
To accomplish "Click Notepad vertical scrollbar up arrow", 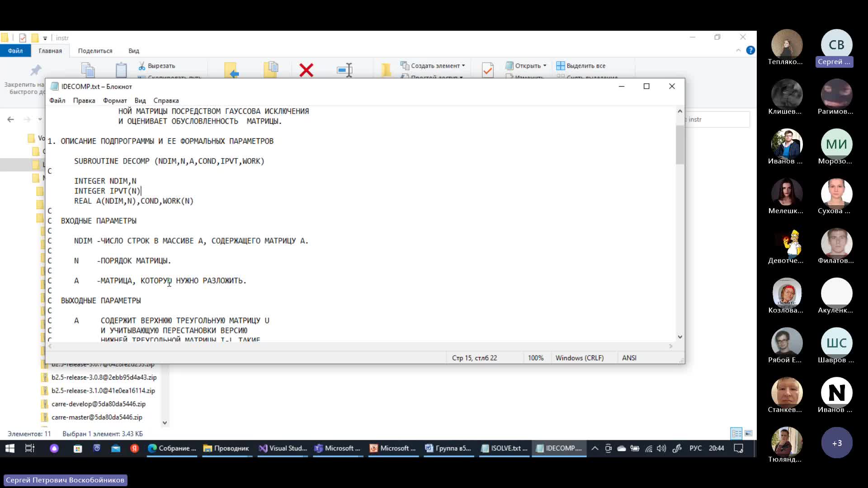I will click(680, 111).
